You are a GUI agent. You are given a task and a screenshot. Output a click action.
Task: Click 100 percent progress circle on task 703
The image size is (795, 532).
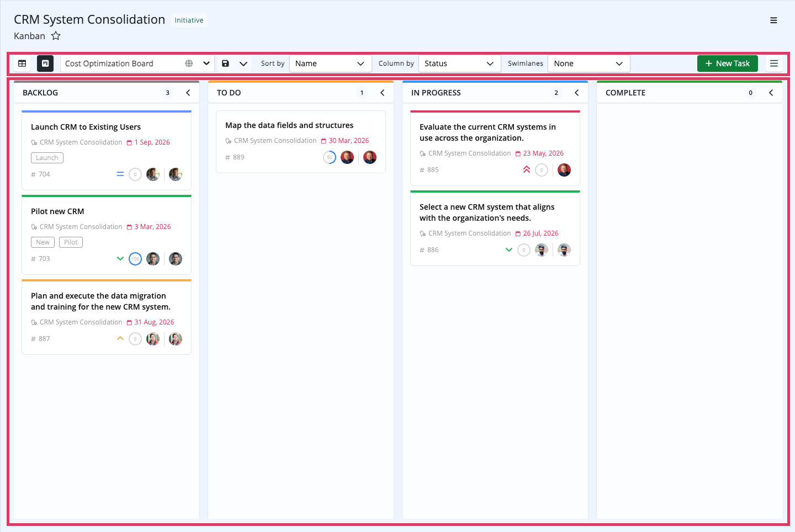[135, 259]
